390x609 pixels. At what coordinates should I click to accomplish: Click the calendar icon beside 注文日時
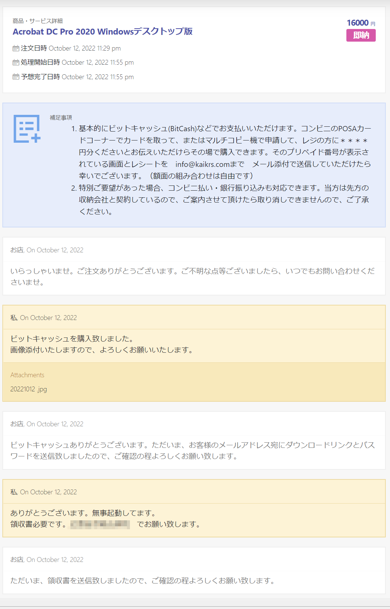coord(16,49)
